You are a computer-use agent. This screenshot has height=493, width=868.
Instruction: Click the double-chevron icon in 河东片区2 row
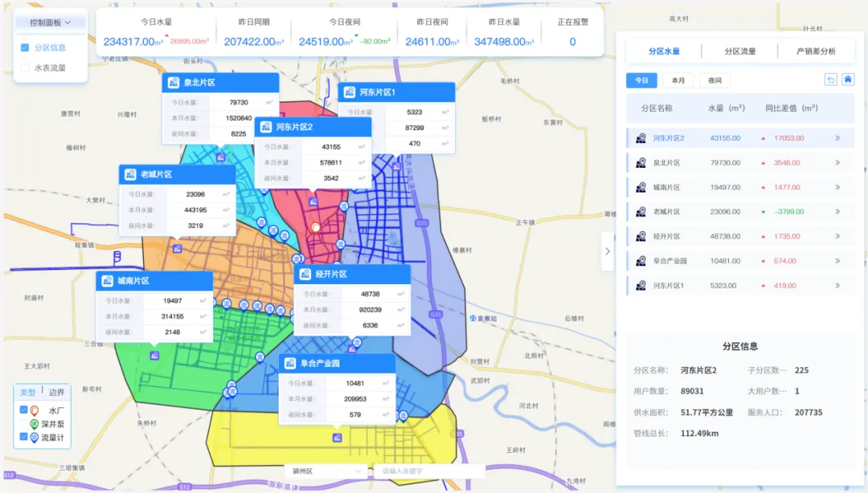[x=837, y=138]
